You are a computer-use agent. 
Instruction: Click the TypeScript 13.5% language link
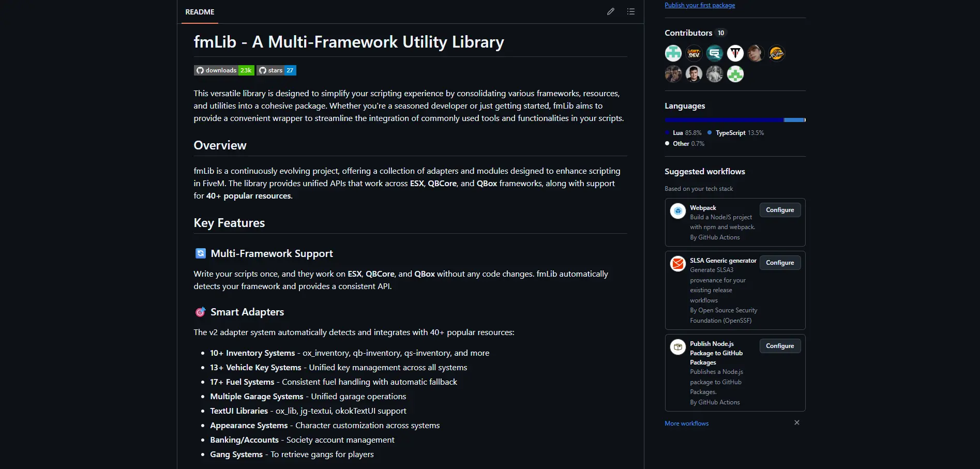tap(735, 133)
